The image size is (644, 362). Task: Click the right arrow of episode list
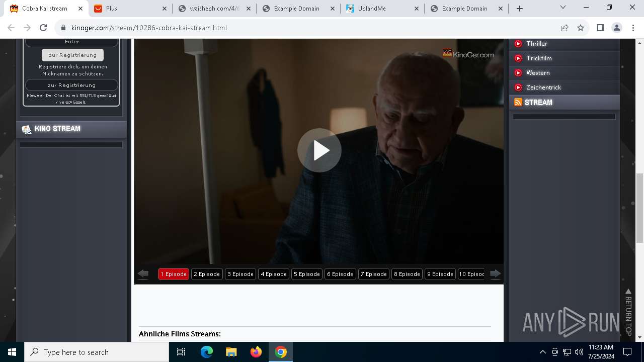pos(495,274)
